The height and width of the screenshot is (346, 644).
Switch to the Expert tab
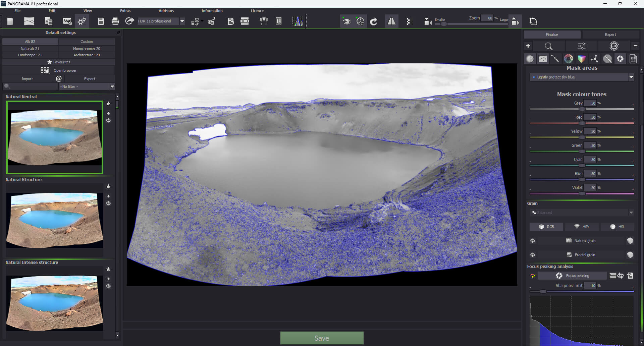pyautogui.click(x=610, y=35)
